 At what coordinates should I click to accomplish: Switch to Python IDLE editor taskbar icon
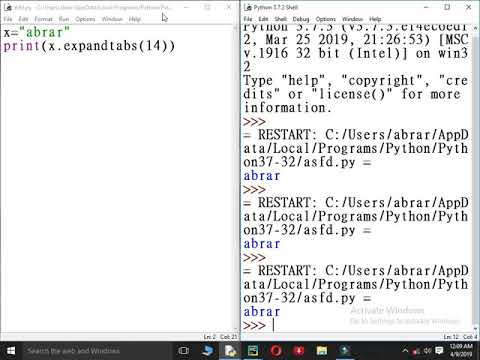tap(231, 351)
